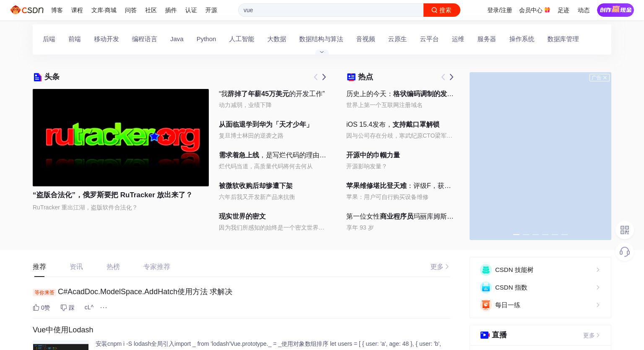This screenshot has width=644, height=350.
Task: Click the CSDN 技能树 icon
Action: [x=486, y=269]
